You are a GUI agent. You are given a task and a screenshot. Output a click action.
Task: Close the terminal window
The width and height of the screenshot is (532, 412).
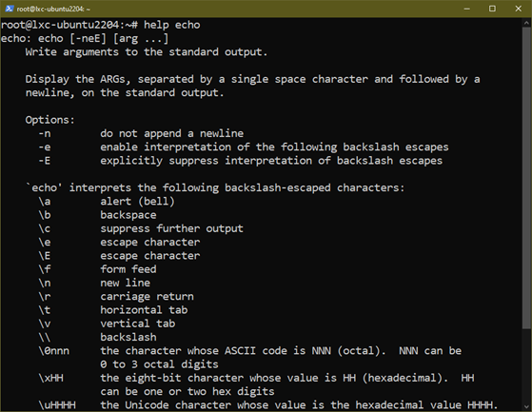coord(518,9)
